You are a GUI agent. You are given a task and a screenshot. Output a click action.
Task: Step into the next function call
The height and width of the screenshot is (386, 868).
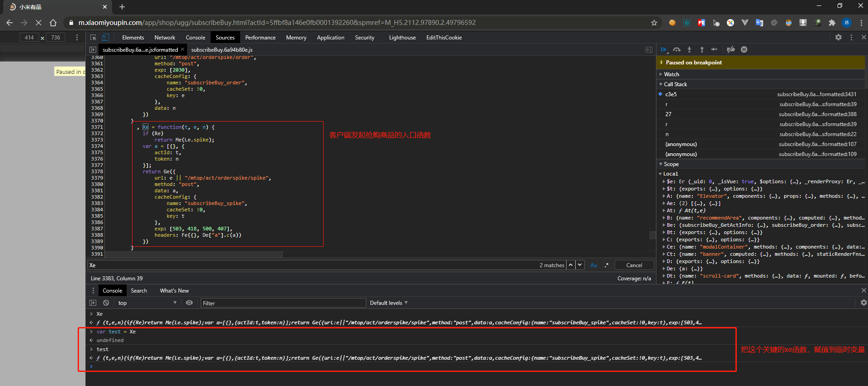[689, 49]
